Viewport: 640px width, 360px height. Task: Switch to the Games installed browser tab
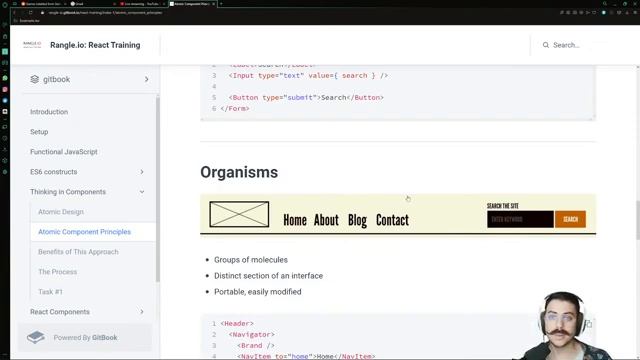click(43, 4)
